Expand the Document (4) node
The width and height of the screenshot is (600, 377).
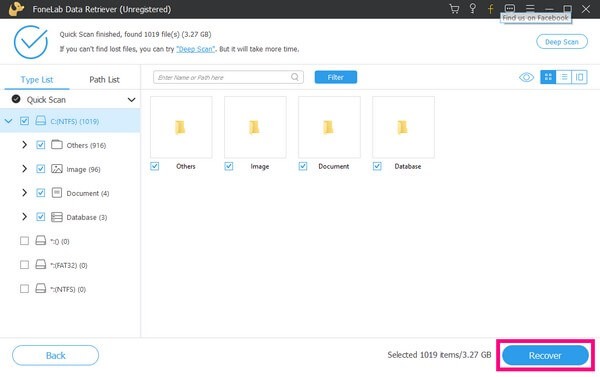(24, 193)
